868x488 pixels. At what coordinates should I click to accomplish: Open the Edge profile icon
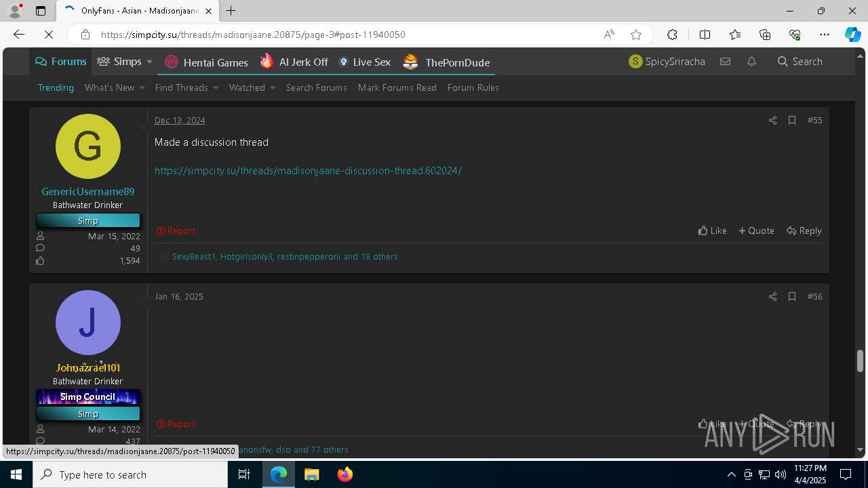[15, 11]
